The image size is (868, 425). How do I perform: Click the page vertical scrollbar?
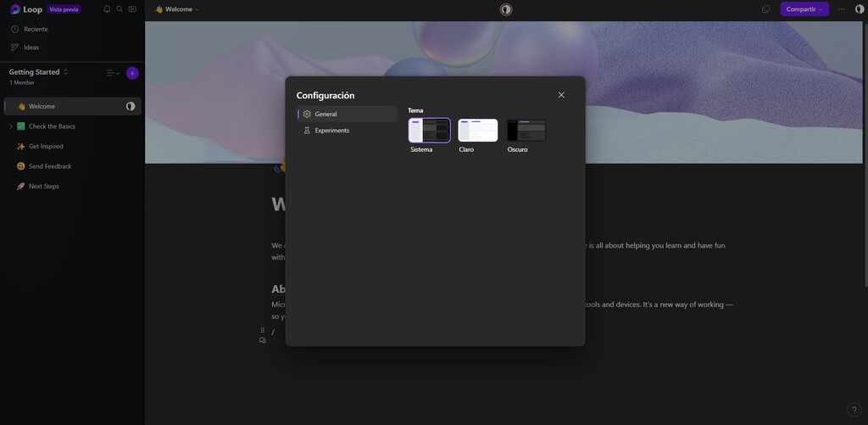(x=865, y=154)
